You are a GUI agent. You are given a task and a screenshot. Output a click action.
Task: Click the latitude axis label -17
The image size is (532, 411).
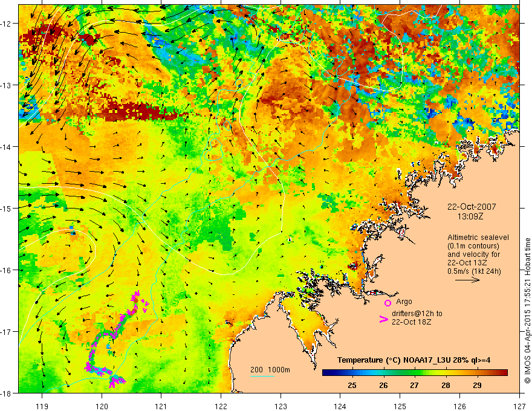7,332
